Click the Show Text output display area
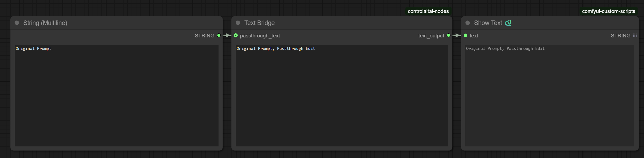The height and width of the screenshot is (158, 644). click(x=550, y=96)
